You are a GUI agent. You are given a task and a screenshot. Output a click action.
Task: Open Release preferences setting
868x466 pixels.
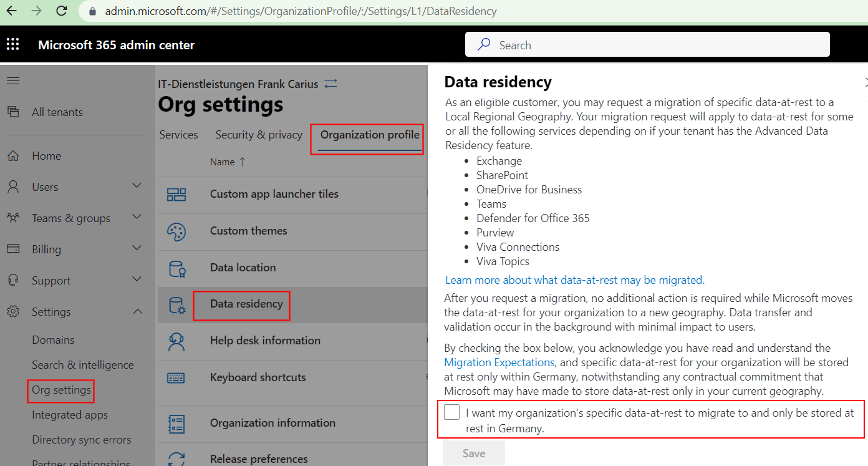259,459
